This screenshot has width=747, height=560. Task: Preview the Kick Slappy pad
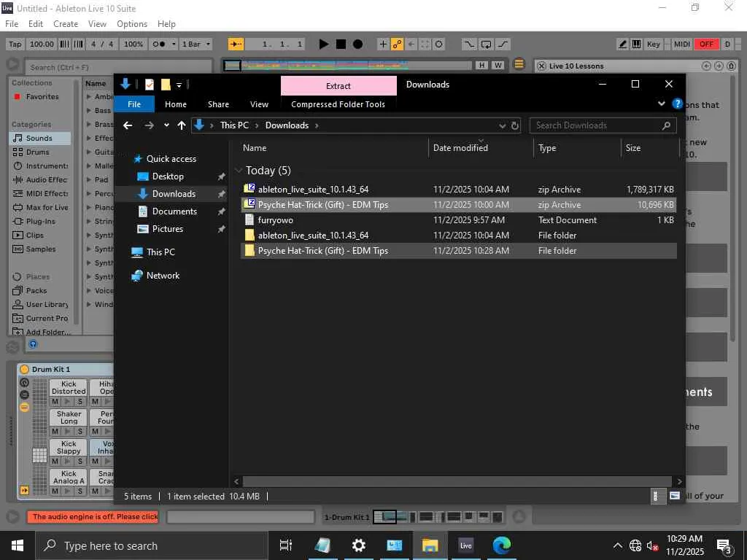[x=68, y=461]
